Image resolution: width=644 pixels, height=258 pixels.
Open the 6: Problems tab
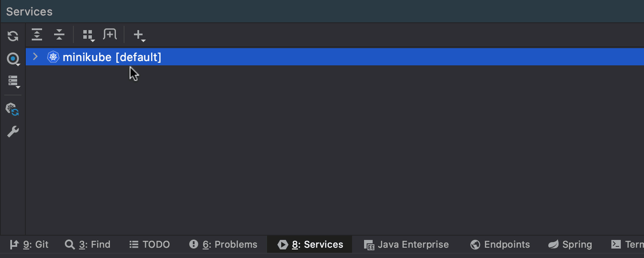[223, 245]
